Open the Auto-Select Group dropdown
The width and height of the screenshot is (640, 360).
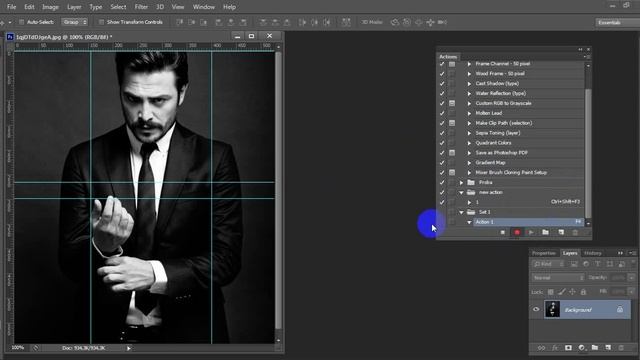[x=74, y=22]
